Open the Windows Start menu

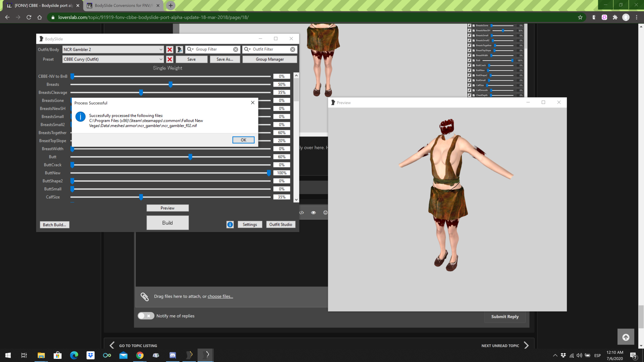click(x=8, y=355)
